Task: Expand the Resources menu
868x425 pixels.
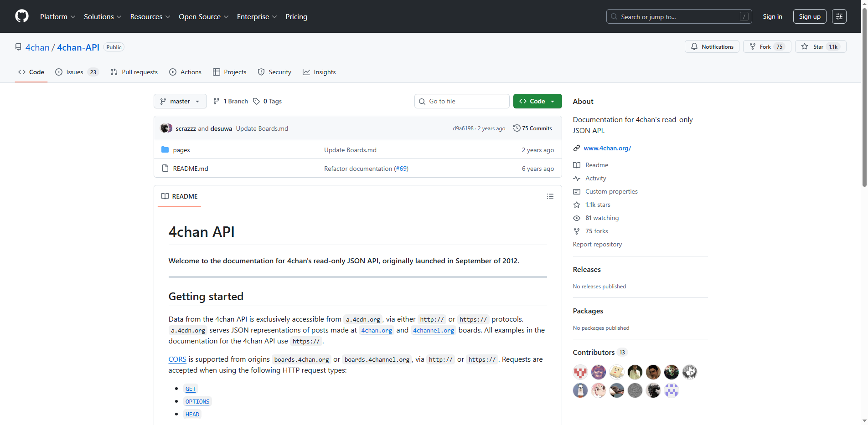Action: click(x=150, y=16)
